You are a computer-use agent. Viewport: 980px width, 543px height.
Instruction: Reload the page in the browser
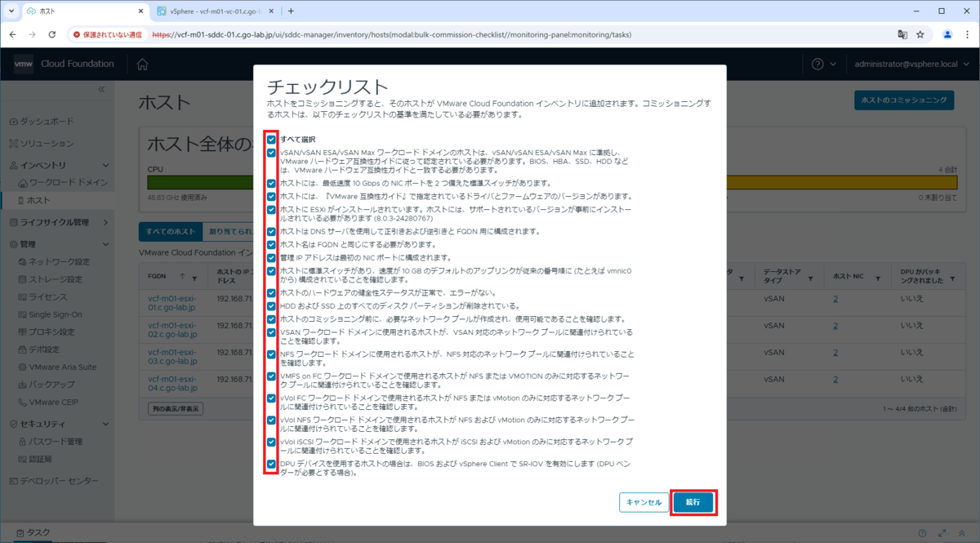(52, 35)
